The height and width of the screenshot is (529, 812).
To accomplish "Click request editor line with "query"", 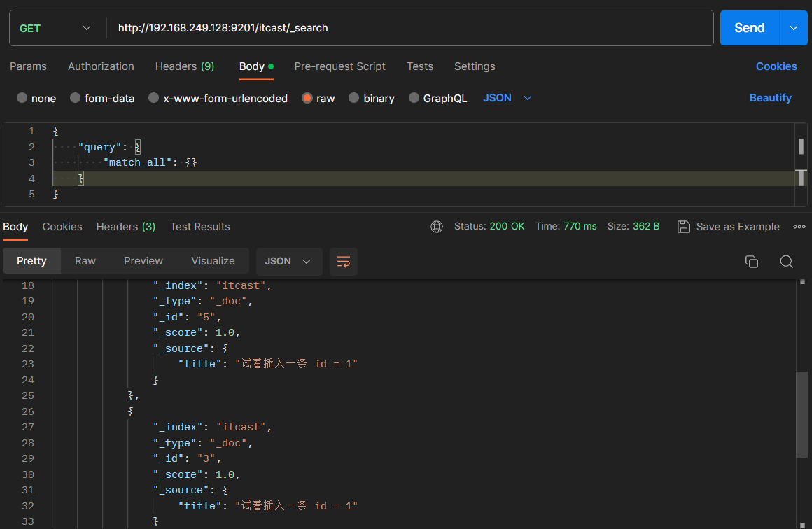I will click(109, 147).
